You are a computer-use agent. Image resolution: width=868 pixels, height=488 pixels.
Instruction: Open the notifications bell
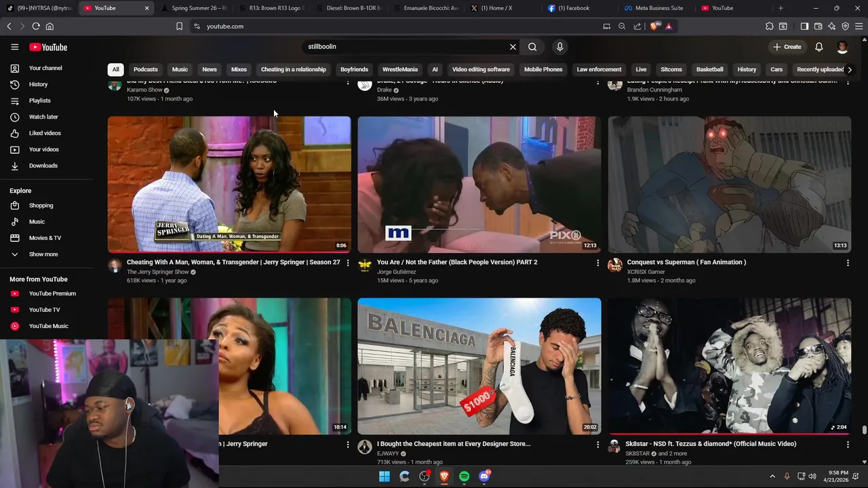pos(818,47)
